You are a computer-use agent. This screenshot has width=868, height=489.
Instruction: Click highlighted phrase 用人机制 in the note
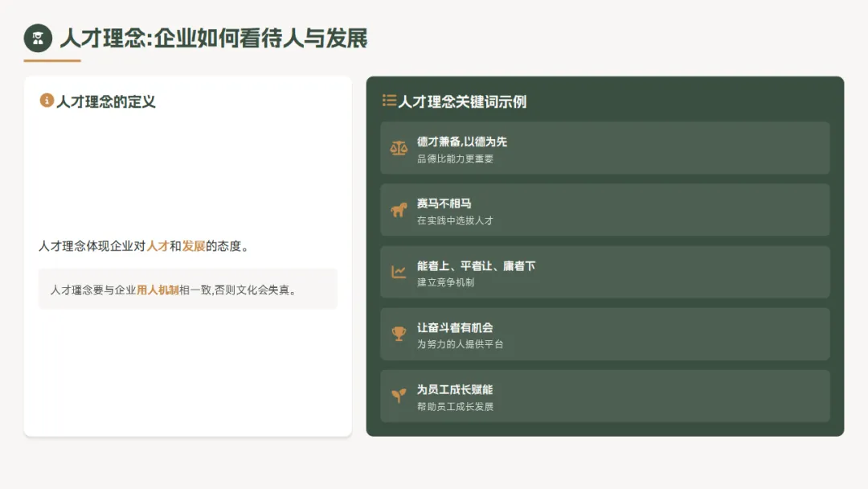[158, 290]
